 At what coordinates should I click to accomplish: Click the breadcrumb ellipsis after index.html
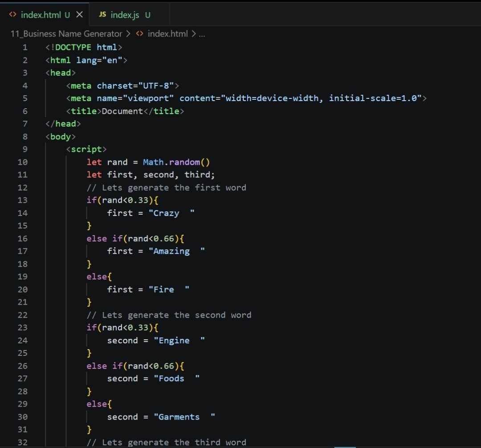coord(202,34)
